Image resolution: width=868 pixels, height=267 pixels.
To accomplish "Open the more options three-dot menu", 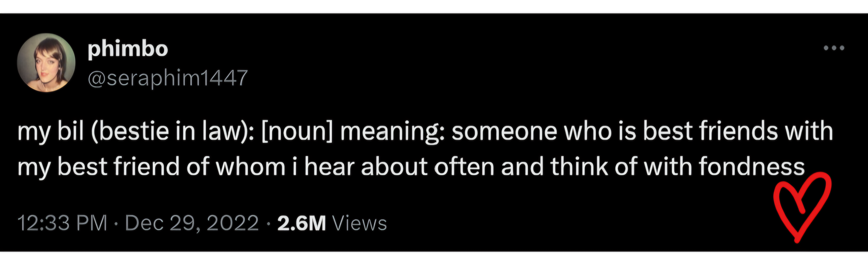I will click(x=834, y=48).
